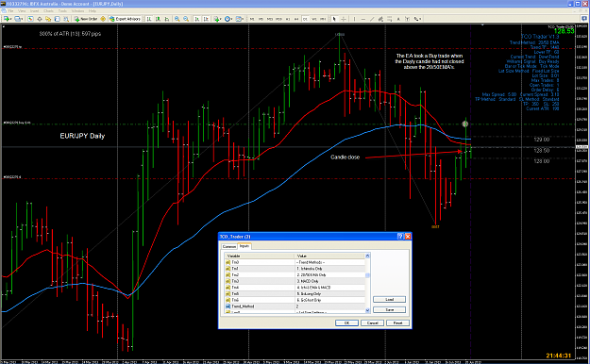Select M1 timeframe button
The image size is (590, 364).
click(252, 19)
